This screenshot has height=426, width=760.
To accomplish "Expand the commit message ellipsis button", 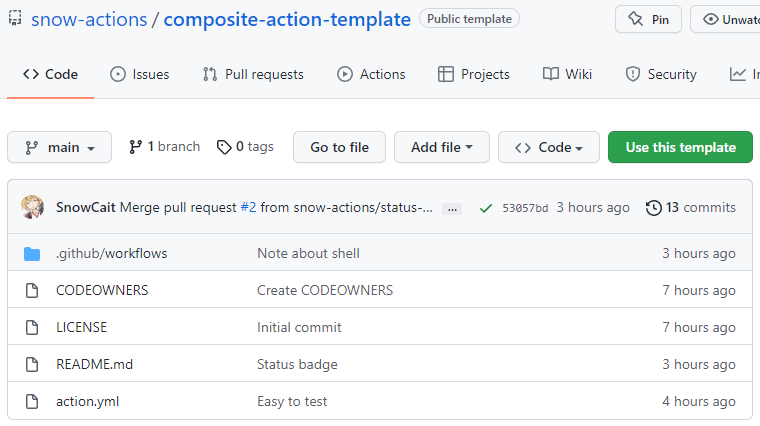I will point(452,209).
